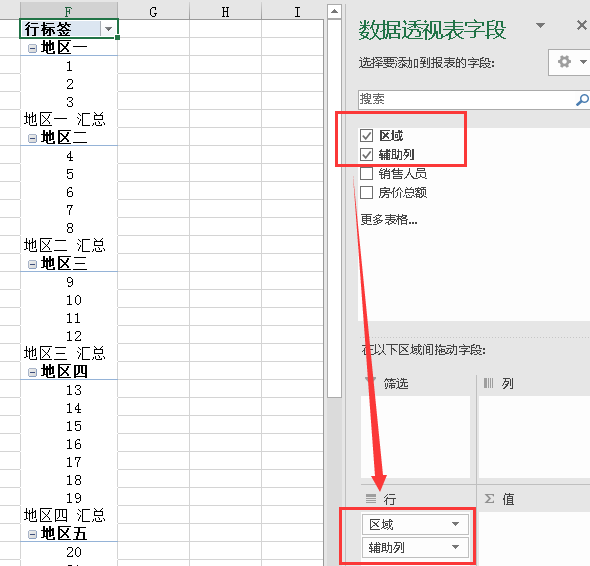
Task: Collapse the 地区五 group
Action: click(32, 534)
